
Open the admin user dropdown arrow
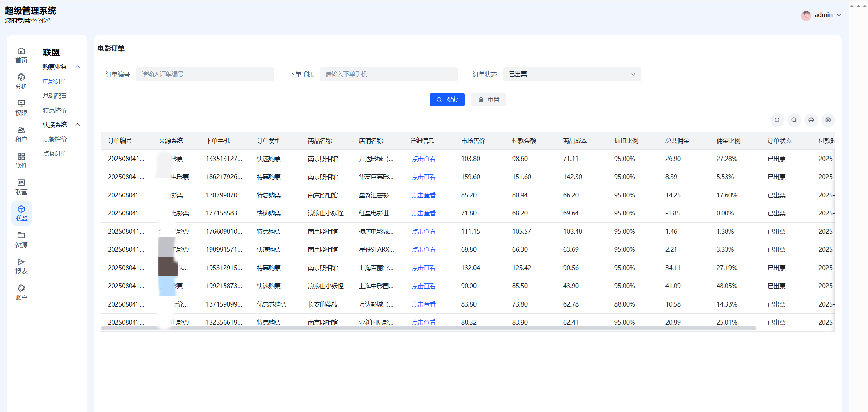click(x=839, y=15)
